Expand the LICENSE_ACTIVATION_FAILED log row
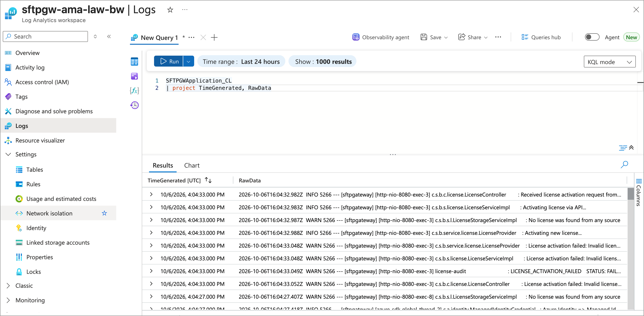This screenshot has width=644, height=316. pyautogui.click(x=151, y=271)
